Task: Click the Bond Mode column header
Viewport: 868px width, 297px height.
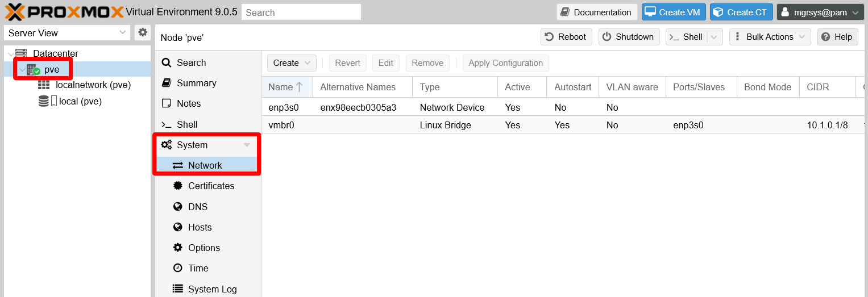Action: tap(767, 87)
